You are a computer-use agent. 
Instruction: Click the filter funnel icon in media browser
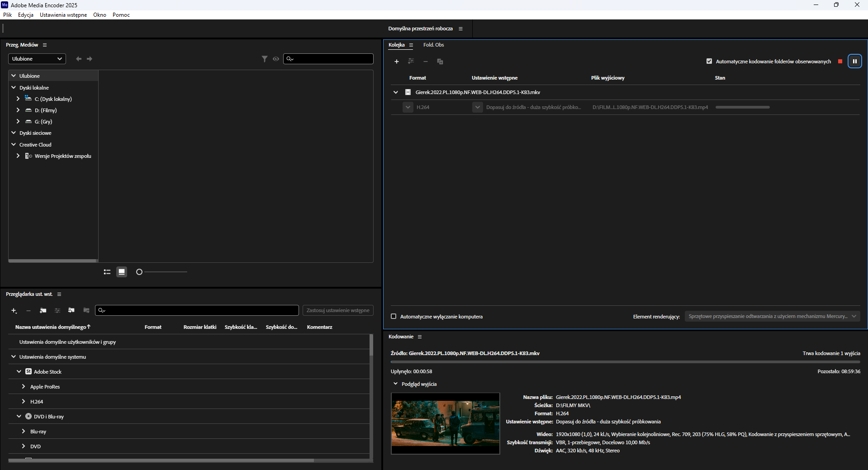click(x=265, y=59)
